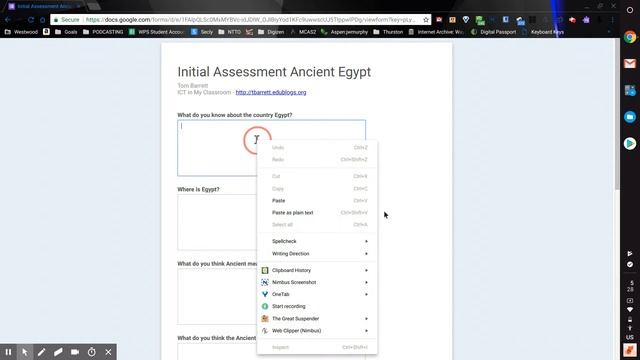Open the Files app from the shelf
640x360 pixels.
(630, 117)
